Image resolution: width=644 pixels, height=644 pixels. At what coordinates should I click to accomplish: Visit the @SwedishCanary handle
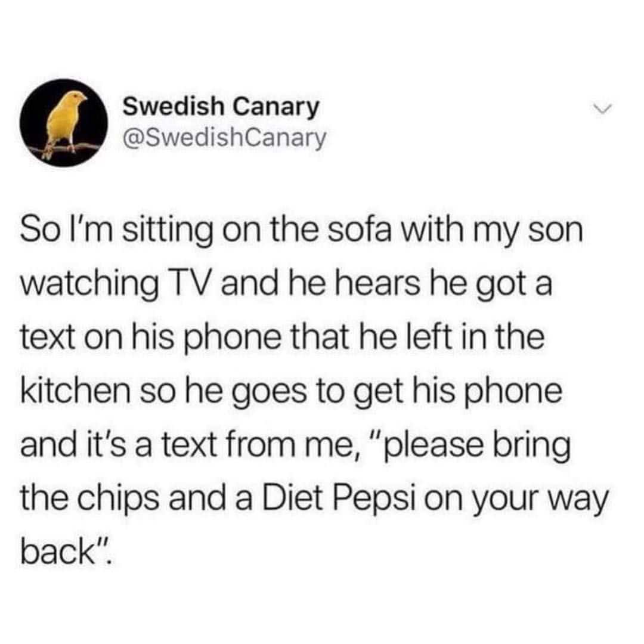click(225, 138)
